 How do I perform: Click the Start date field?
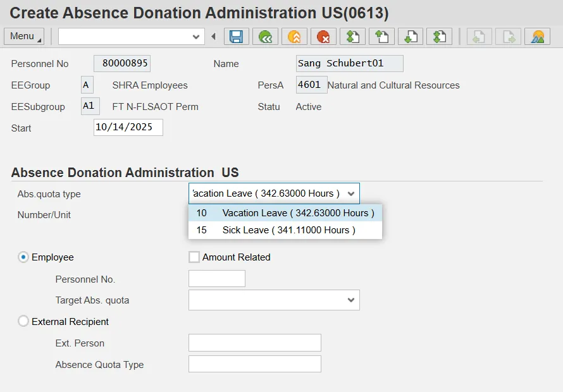pos(128,127)
